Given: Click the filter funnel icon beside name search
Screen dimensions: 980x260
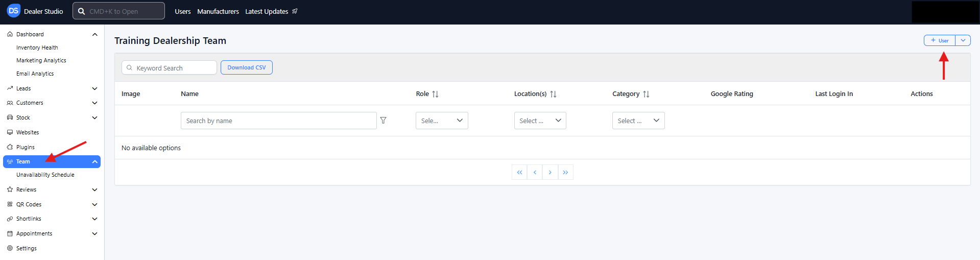Looking at the screenshot, I should click(383, 121).
